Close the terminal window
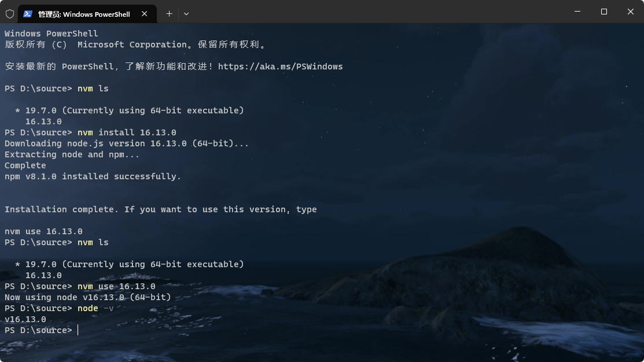Viewport: 644px width, 362px height. coord(631,12)
